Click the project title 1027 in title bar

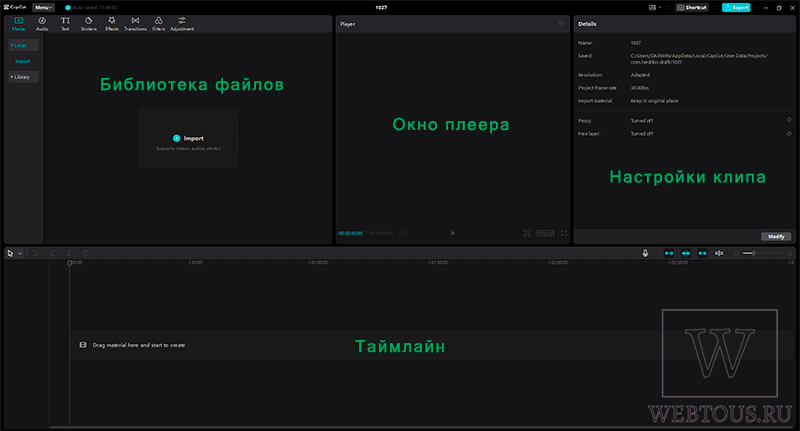[381, 8]
